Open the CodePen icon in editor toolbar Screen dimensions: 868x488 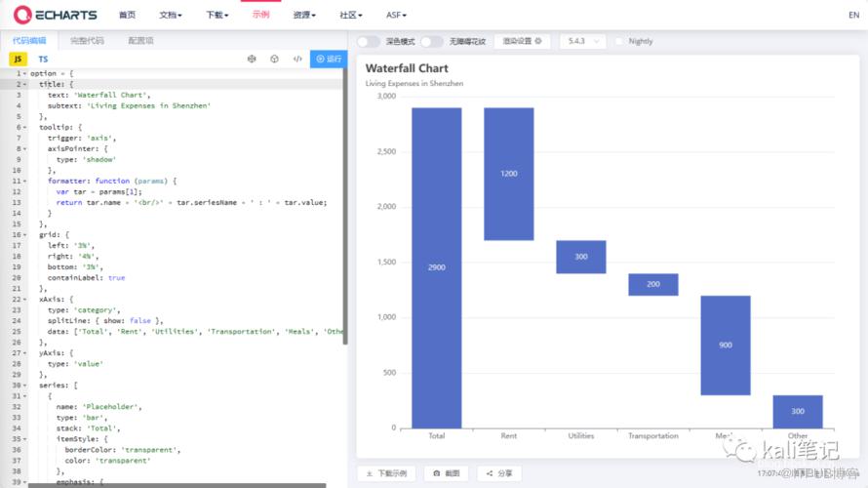pos(275,59)
